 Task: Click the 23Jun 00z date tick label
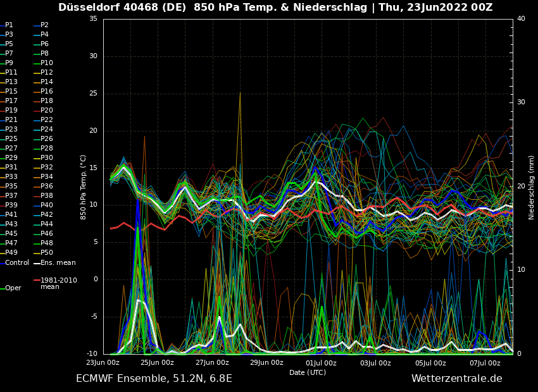[x=103, y=363]
